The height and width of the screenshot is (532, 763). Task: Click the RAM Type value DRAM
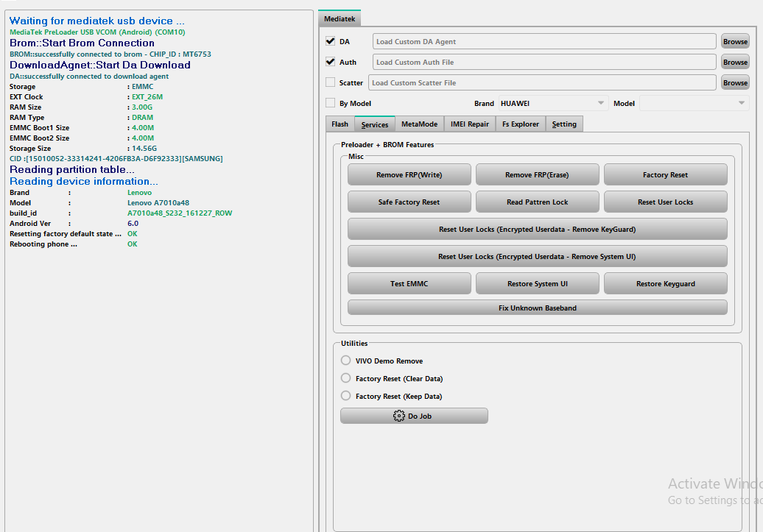click(143, 117)
